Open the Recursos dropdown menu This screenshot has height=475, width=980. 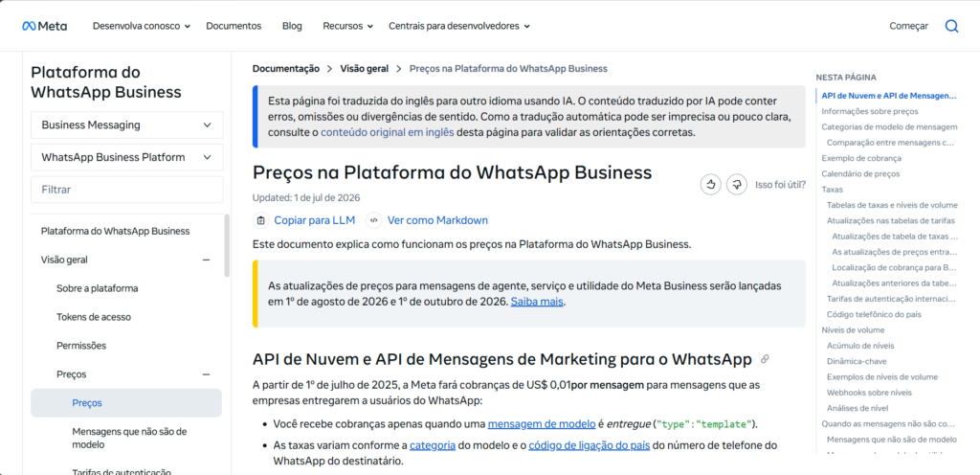[347, 26]
